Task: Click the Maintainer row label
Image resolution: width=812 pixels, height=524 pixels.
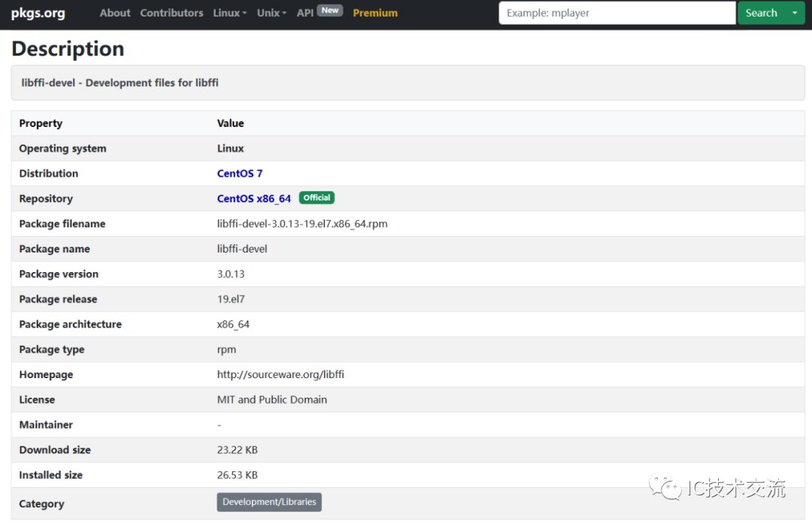Action: (46, 425)
